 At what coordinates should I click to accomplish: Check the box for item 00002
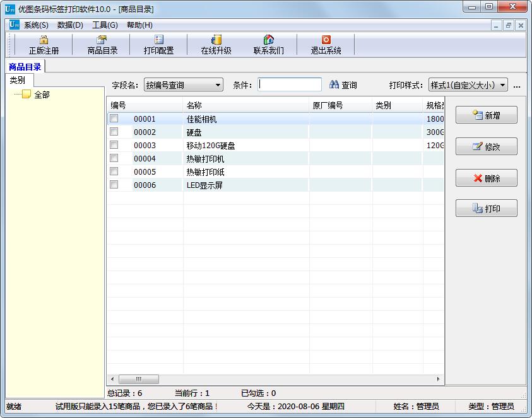tap(114, 132)
